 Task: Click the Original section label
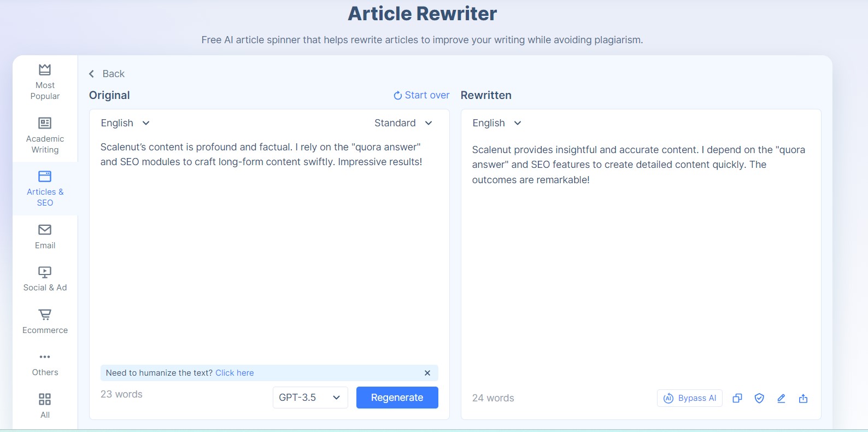(x=109, y=95)
